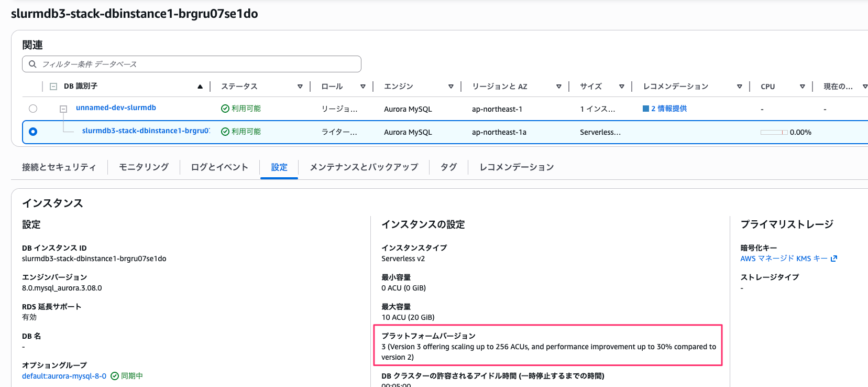Click the search magnifier icon in filter box
Image resolution: width=868 pixels, height=387 pixels.
pos(32,64)
